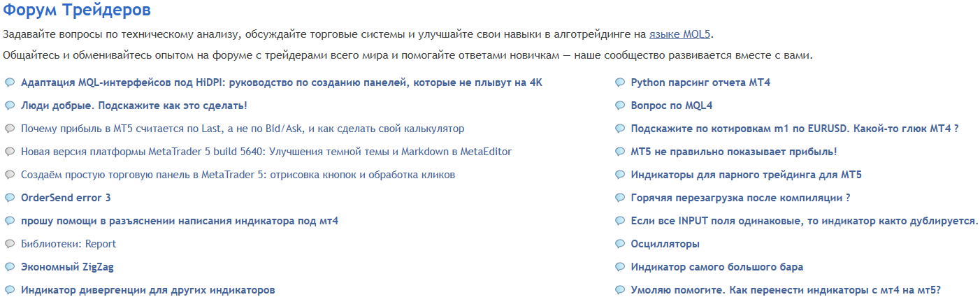This screenshot has height=304, width=980.
Task: Open "MT5 не правильно показывает прибыль!" topic
Action: click(x=733, y=152)
